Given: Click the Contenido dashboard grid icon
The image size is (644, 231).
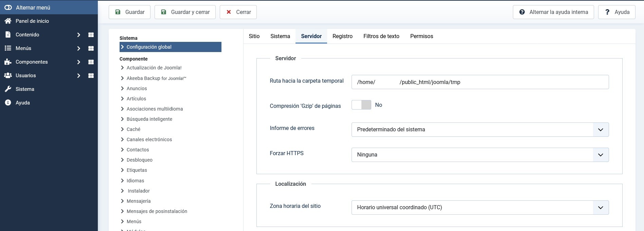Looking at the screenshot, I should tap(91, 35).
